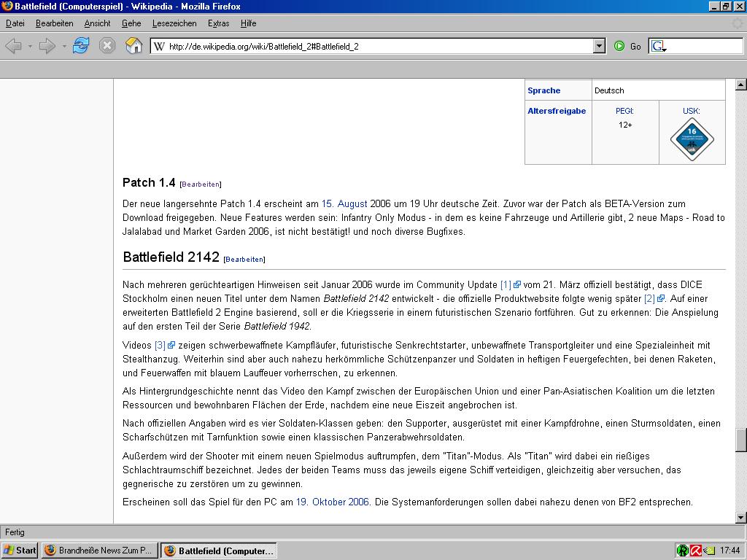Click the Battlefield 2142 section heading
The width and height of the screenshot is (747, 560).
171,257
